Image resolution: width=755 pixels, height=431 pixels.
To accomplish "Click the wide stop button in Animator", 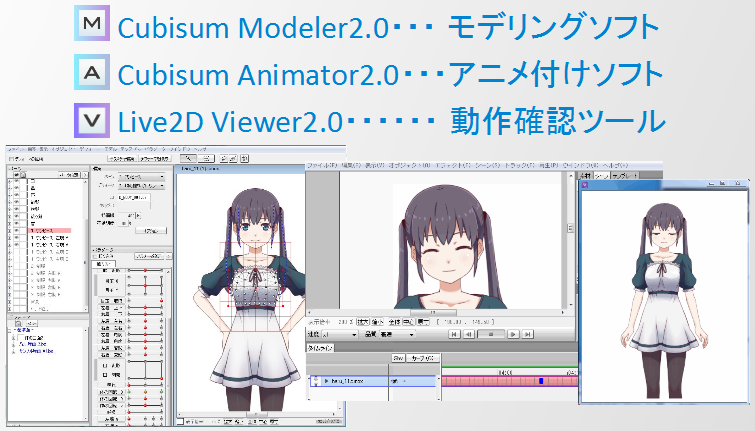I will 491,334.
